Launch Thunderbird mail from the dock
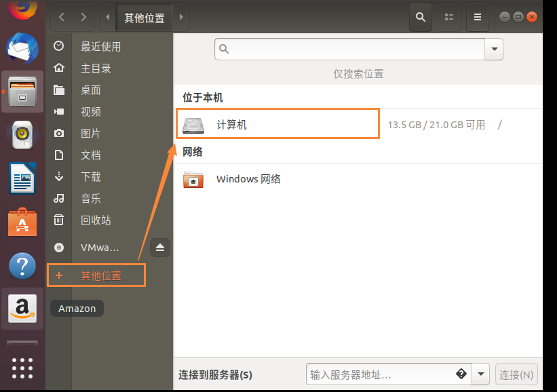Image resolution: width=557 pixels, height=392 pixels. 22,48
